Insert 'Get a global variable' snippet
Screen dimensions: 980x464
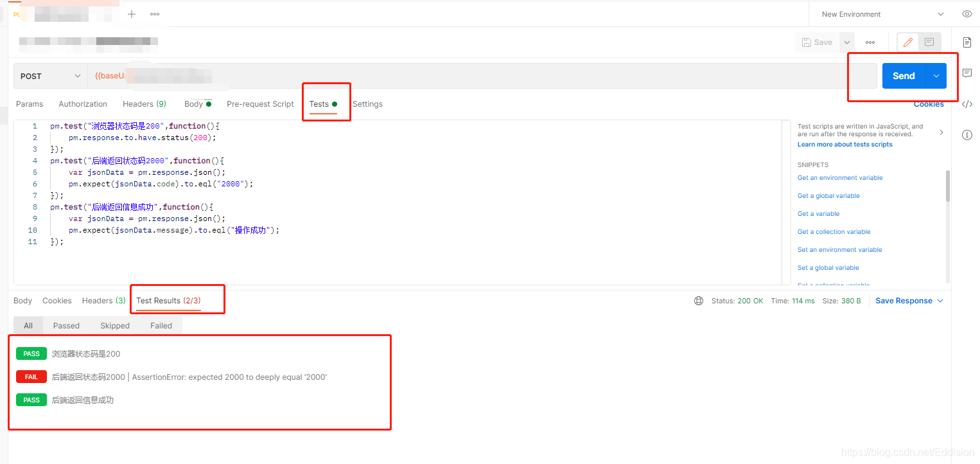coord(828,196)
